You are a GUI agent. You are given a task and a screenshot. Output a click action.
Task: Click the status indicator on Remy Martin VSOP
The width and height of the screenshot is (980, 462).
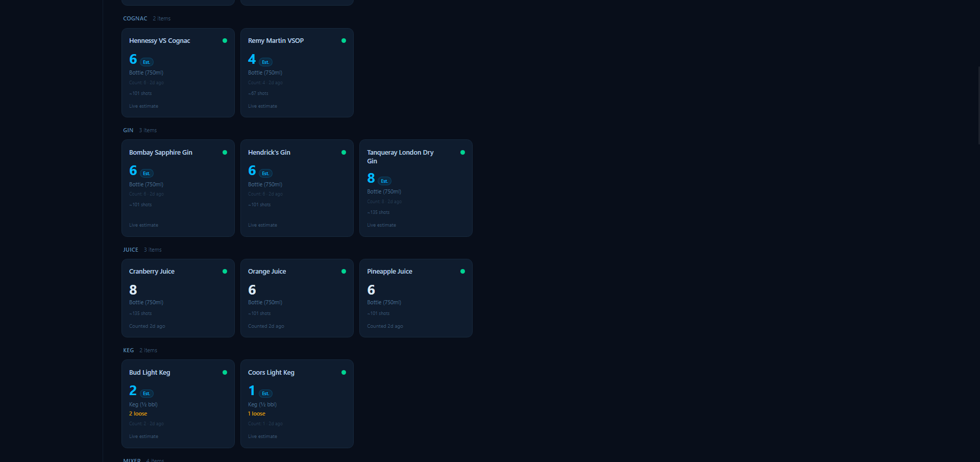click(x=344, y=40)
